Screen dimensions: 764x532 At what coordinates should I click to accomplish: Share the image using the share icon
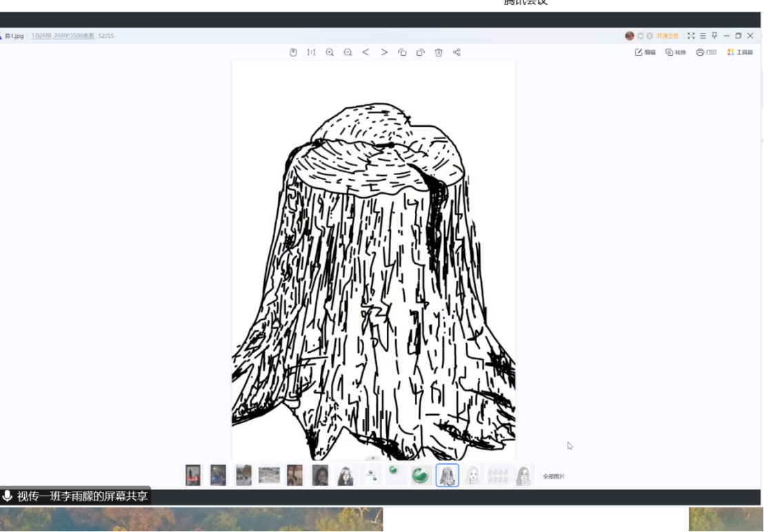point(456,52)
